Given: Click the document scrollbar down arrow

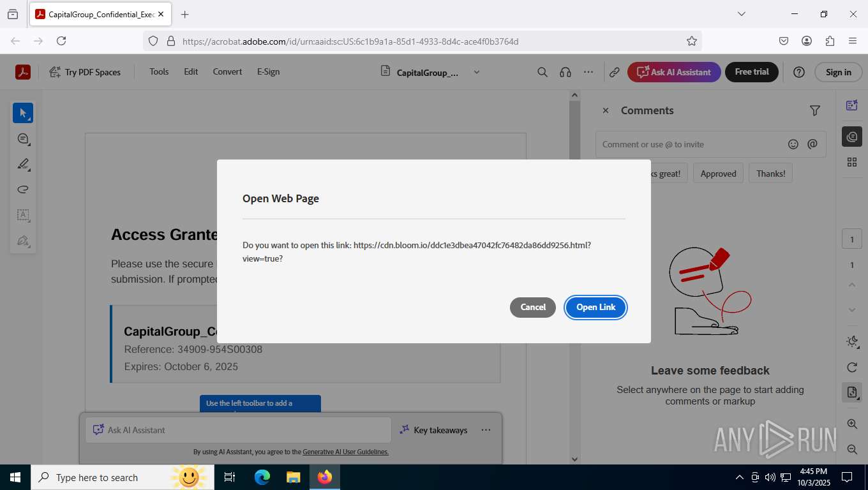Looking at the screenshot, I should point(574,459).
